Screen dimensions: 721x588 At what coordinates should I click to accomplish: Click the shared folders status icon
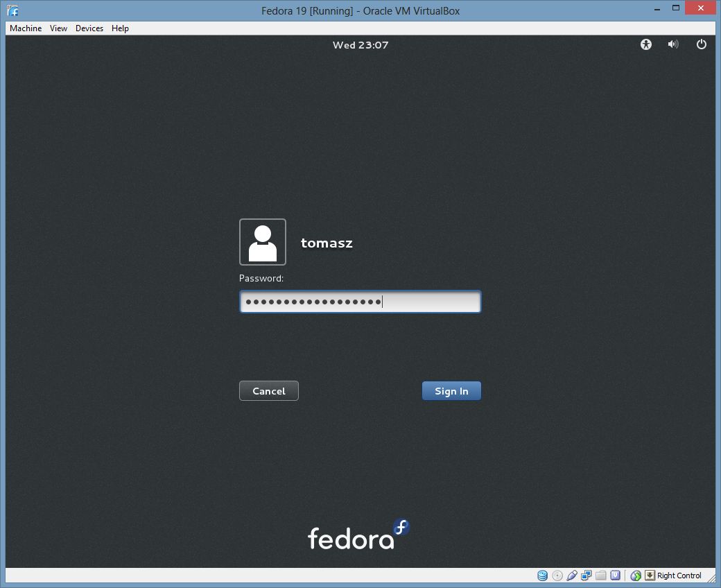point(601,576)
